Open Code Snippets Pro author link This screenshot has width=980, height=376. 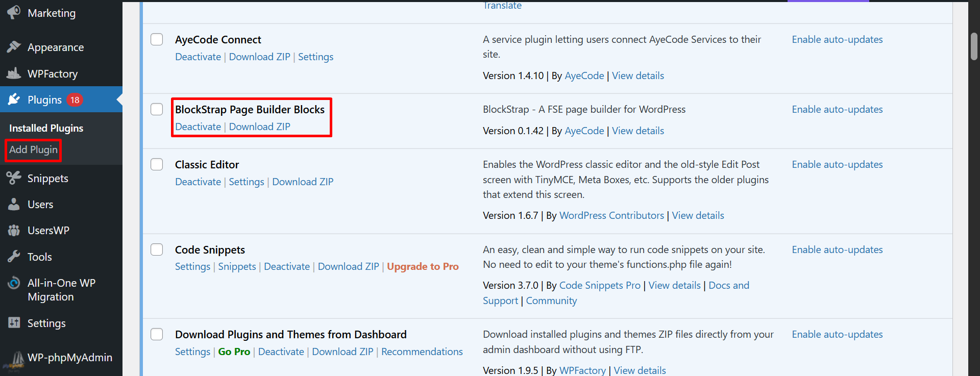click(600, 285)
